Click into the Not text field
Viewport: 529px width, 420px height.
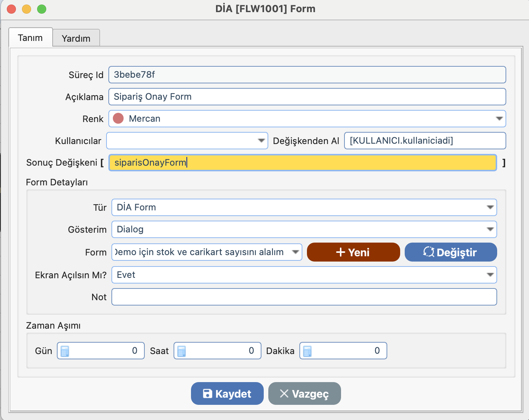[x=304, y=297]
